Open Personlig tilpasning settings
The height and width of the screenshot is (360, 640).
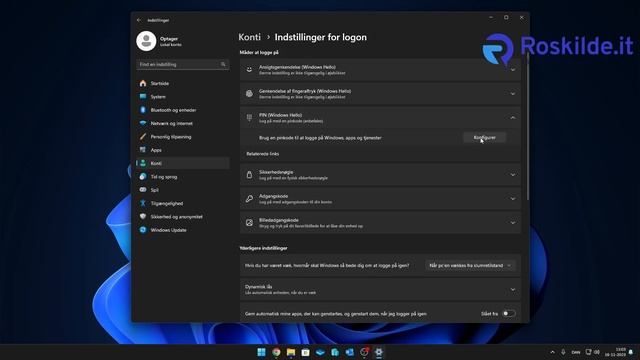click(182, 137)
